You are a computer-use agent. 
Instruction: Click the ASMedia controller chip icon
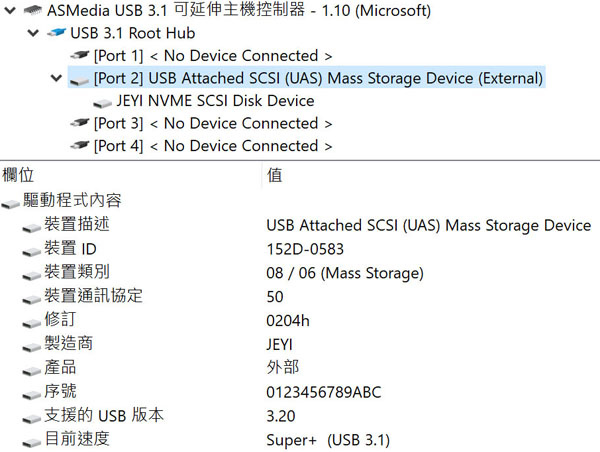[x=33, y=10]
